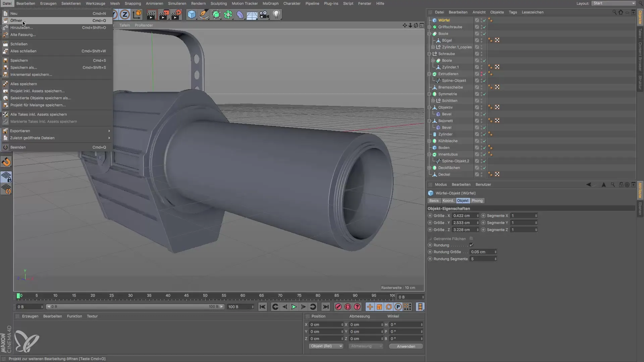This screenshot has height=362, width=644.
Task: Click the timeline filmstrip scheme icon
Action: coord(420,307)
